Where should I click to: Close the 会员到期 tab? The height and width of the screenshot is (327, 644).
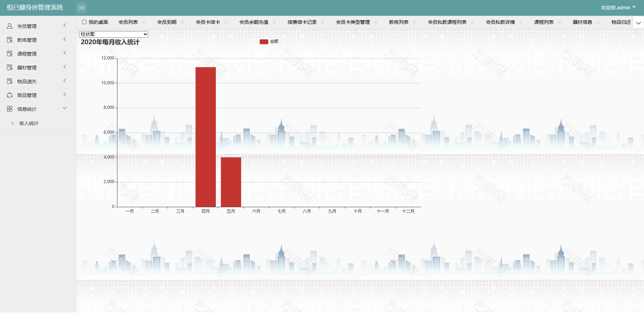click(182, 22)
